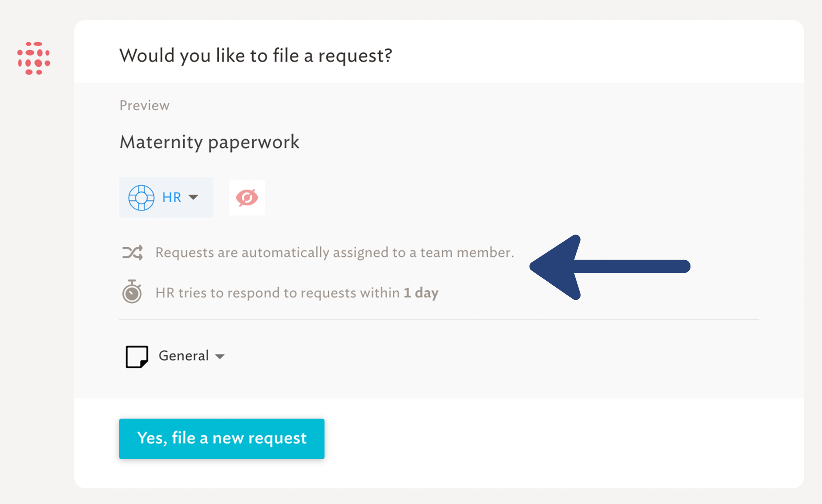
Task: Toggle the private request eye icon
Action: coord(247,198)
